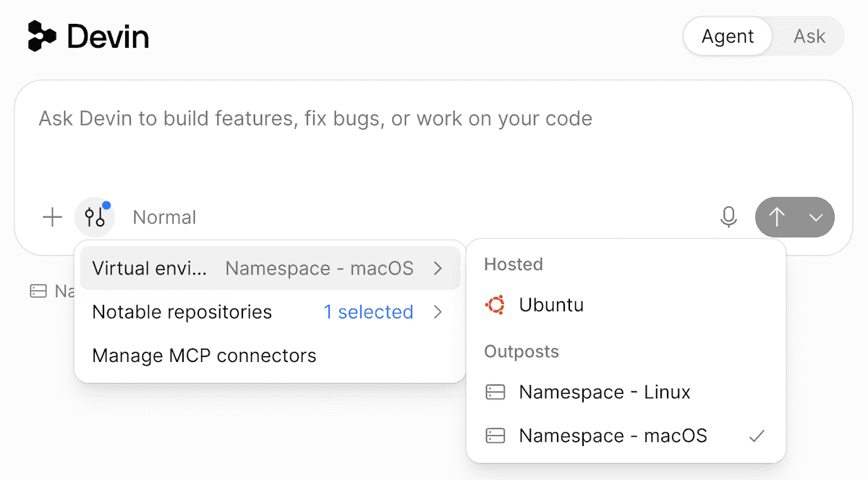The image size is (868, 480).
Task: Click the Hosted section heading
Action: coord(514,264)
